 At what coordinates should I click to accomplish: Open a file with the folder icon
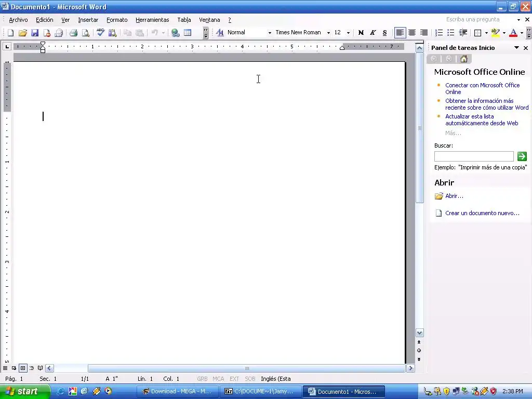[23, 33]
